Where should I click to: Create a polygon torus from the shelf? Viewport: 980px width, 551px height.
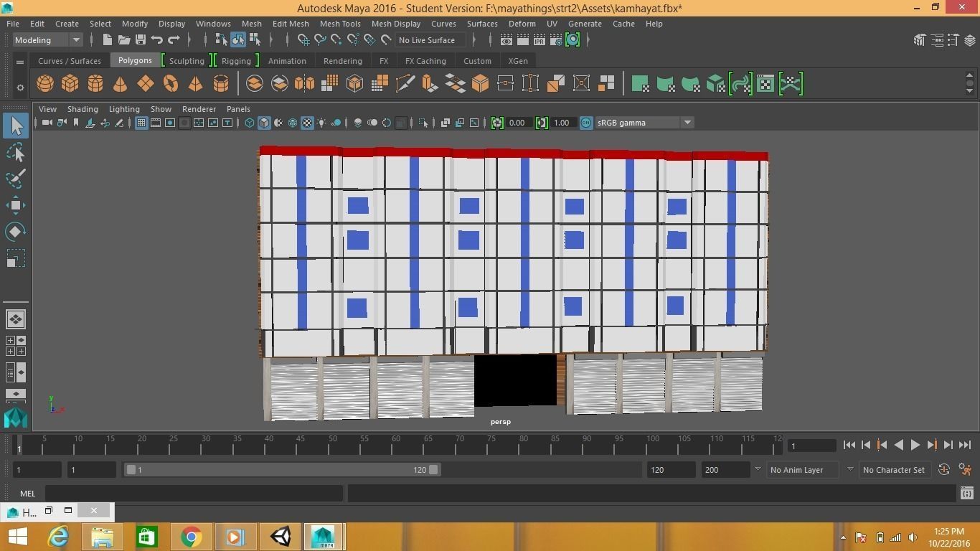(x=171, y=84)
